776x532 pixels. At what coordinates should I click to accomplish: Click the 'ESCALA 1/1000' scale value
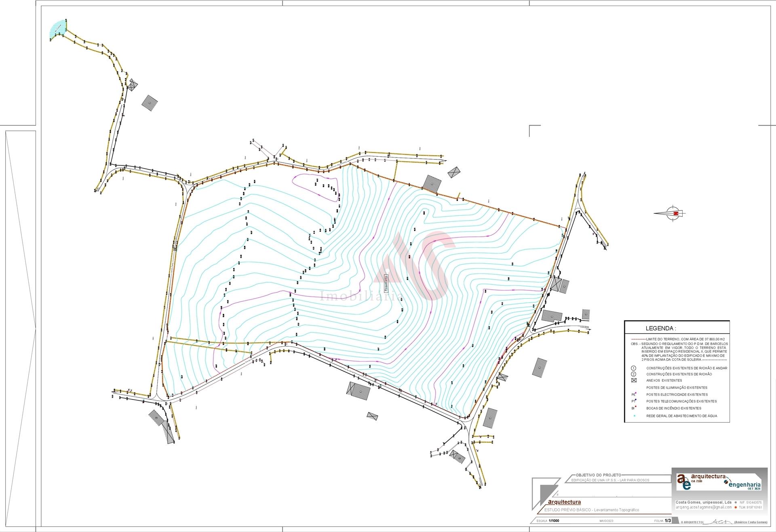(x=548, y=521)
